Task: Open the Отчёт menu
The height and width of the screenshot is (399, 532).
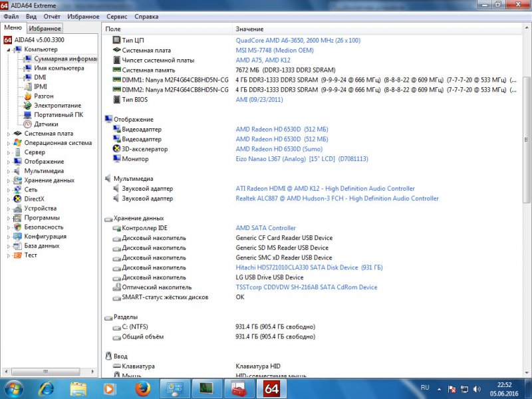Action: point(51,16)
